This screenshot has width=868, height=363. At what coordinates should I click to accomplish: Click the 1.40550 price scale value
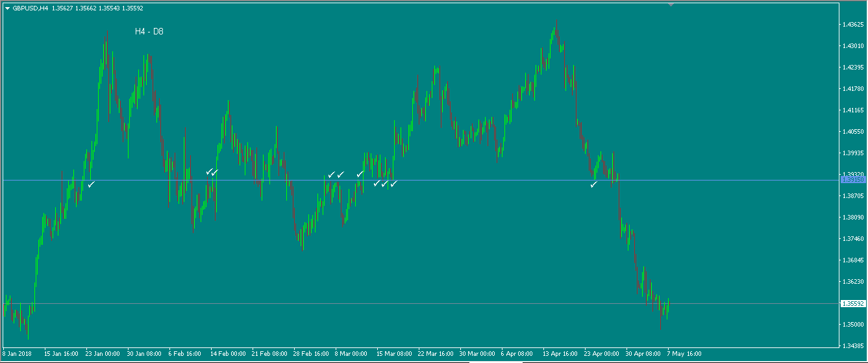(x=852, y=132)
